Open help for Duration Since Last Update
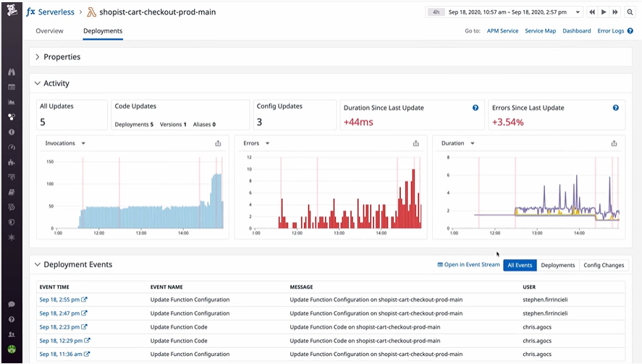Viewport: 642px width, 364px height. (476, 108)
